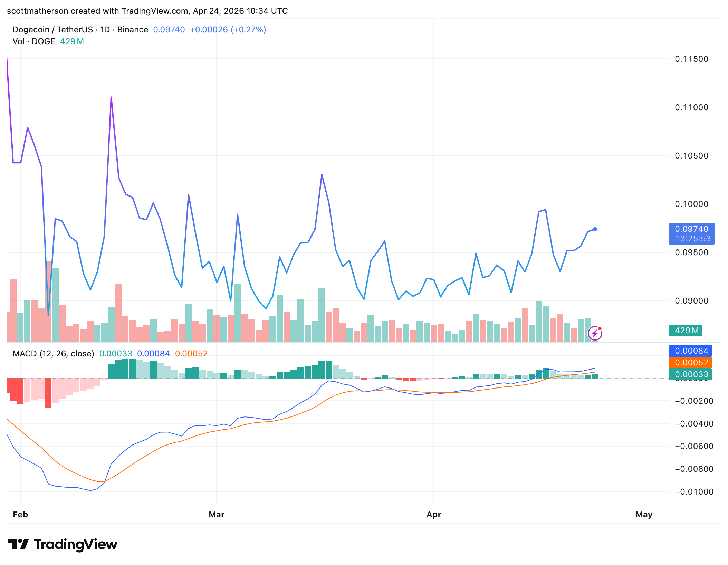Image resolution: width=728 pixels, height=565 pixels.
Task: Click the orange 0.00052 signal line value tag
Action: click(x=690, y=363)
